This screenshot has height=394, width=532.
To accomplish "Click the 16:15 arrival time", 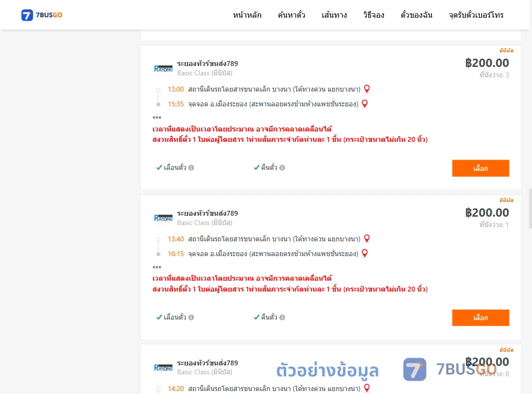I will coord(176,254).
